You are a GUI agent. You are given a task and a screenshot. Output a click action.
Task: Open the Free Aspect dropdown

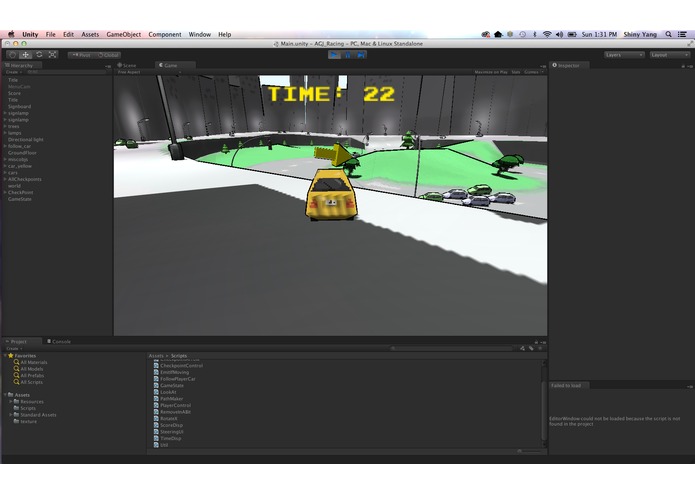149,72
